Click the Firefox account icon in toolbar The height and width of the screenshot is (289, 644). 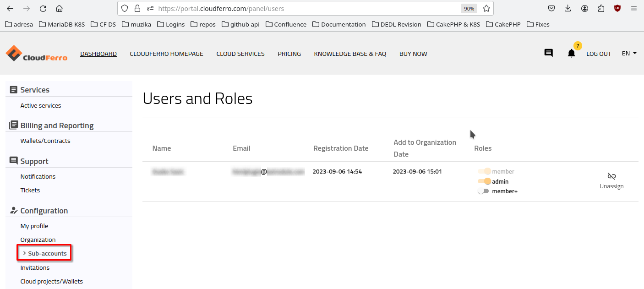[x=584, y=8]
